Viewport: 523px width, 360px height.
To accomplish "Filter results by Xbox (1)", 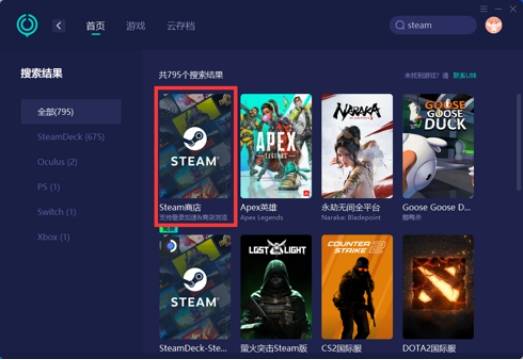I will pos(53,237).
